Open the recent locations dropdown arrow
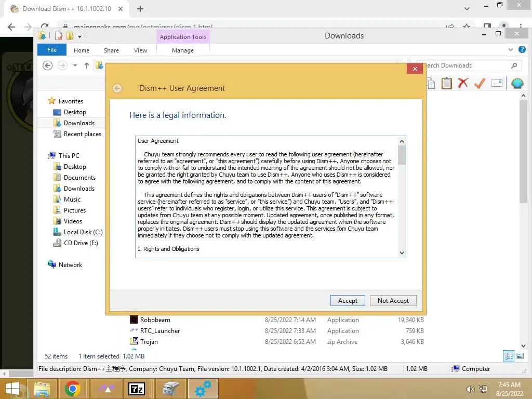 (75, 65)
